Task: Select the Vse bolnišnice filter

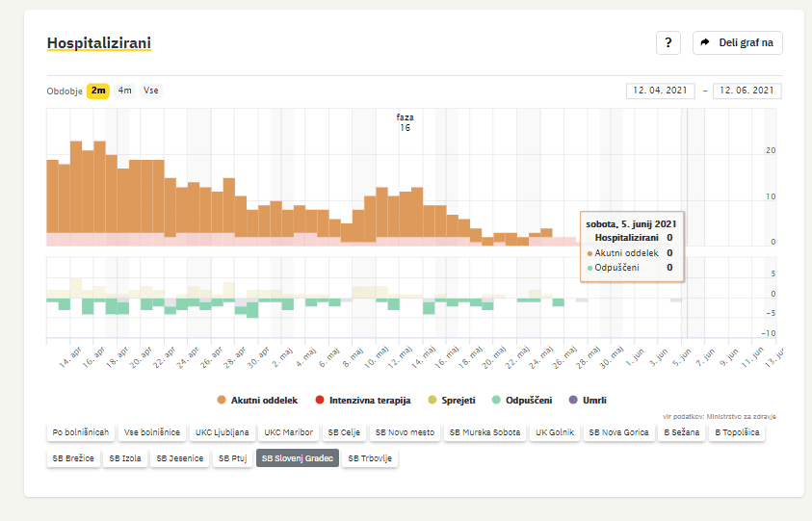Action: [152, 433]
